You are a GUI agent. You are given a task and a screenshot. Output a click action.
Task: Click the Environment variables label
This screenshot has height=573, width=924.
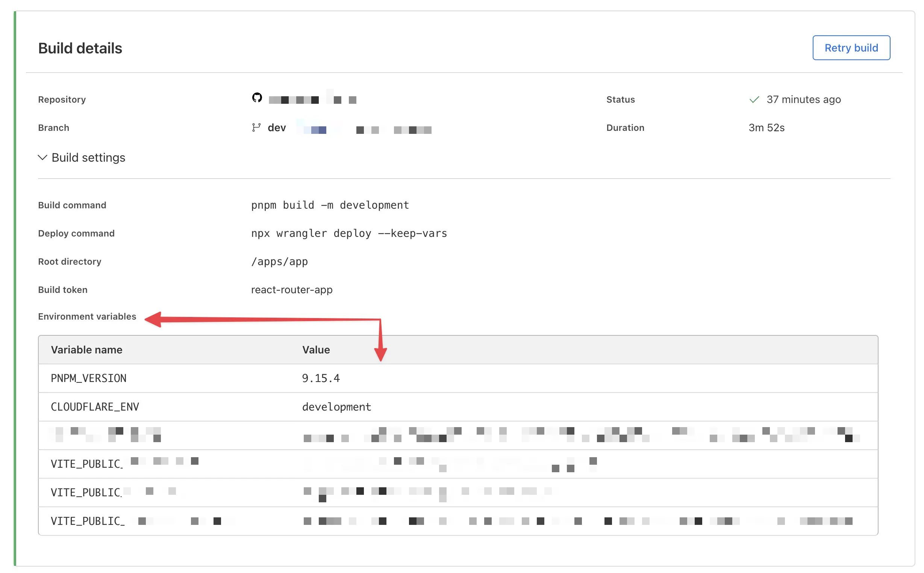[x=87, y=317]
